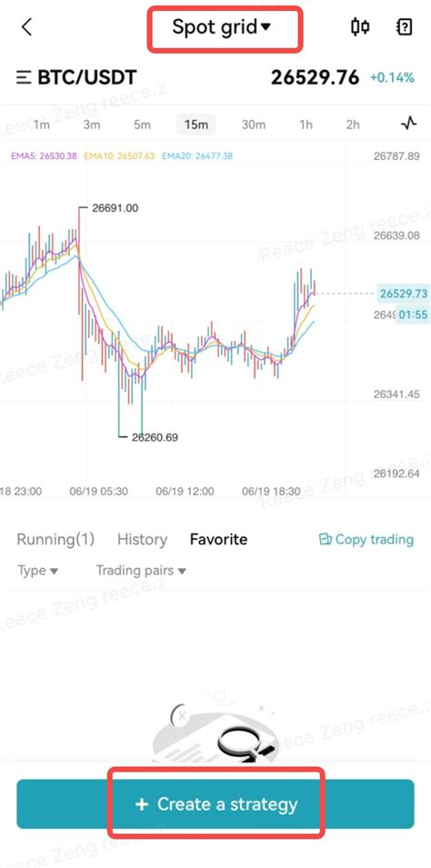Choose the 30m timeframe
431x868 pixels.
pos(253,125)
